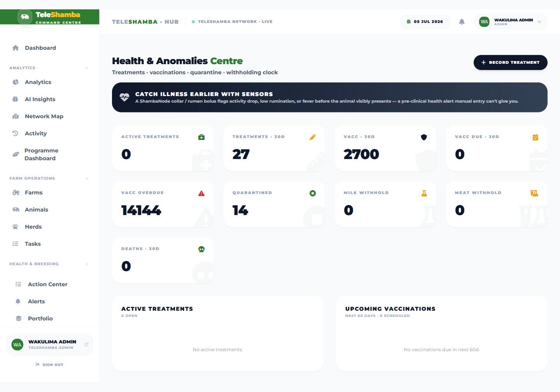This screenshot has width=560, height=392.
Task: Click the Milk Withhold flask icon
Action: tap(424, 193)
